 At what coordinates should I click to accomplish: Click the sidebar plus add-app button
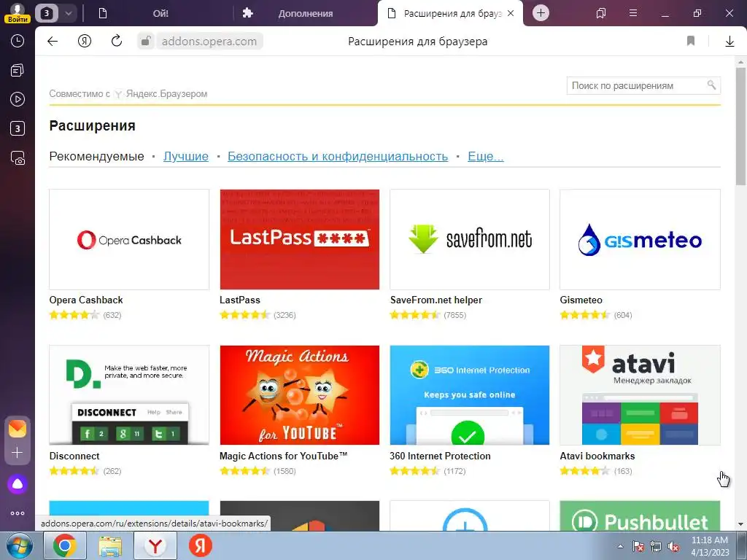[x=18, y=452]
